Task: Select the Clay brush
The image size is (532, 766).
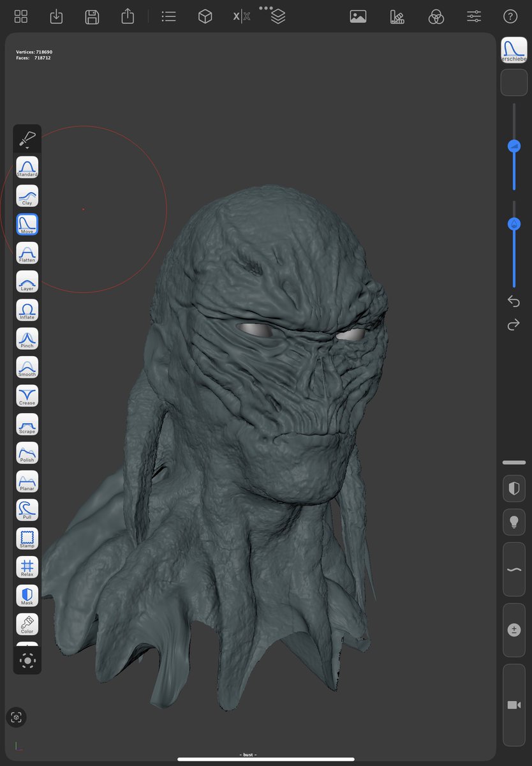Action: [x=27, y=196]
